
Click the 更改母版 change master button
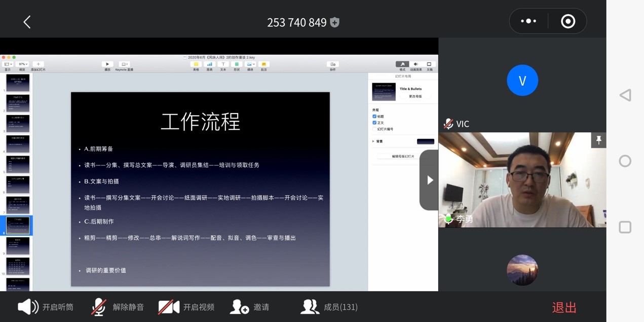(415, 96)
